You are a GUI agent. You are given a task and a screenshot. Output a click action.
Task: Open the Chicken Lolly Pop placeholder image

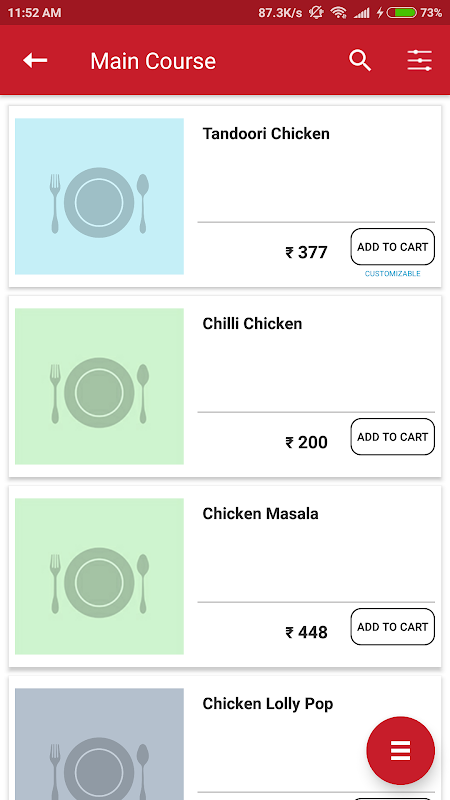99,744
